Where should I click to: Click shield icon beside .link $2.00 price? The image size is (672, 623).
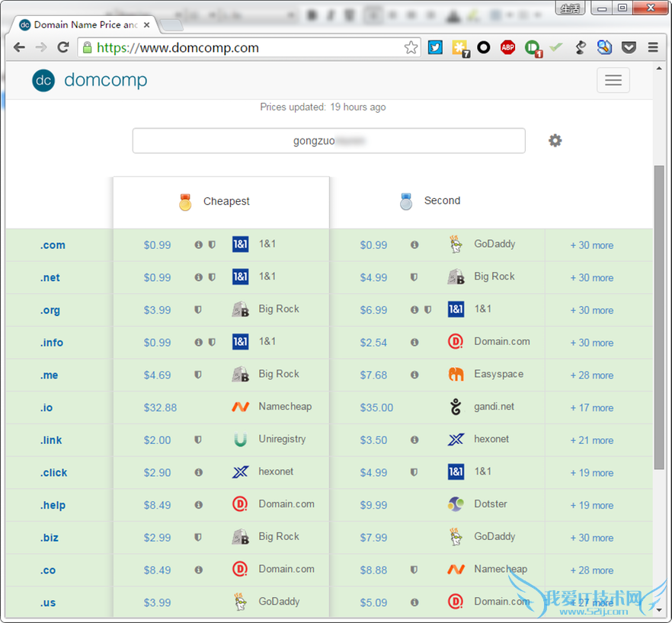pos(198,439)
